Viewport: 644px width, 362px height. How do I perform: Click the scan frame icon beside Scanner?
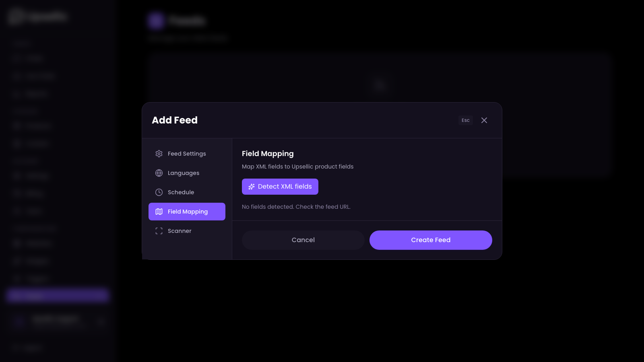(x=159, y=231)
